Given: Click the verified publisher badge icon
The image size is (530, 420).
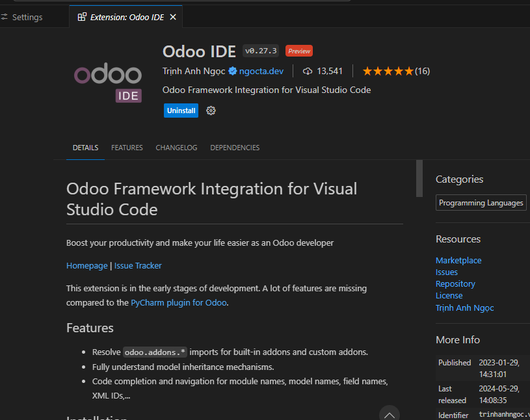Looking at the screenshot, I should point(233,71).
